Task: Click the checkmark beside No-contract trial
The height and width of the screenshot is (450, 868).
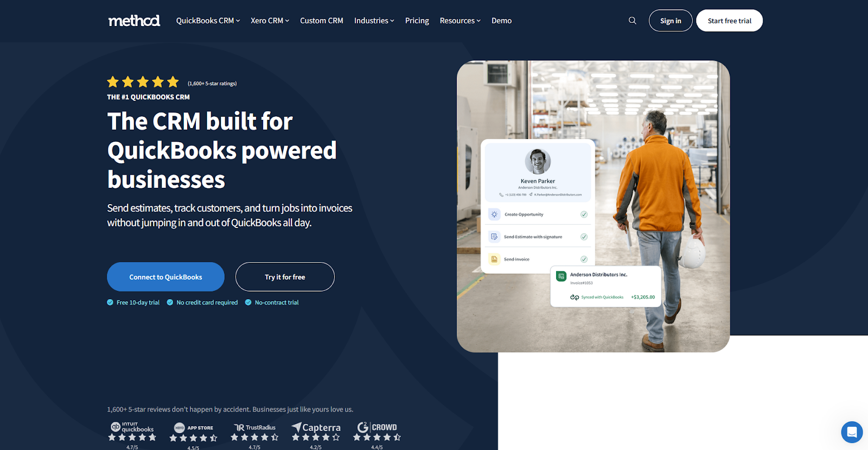Action: (x=248, y=302)
